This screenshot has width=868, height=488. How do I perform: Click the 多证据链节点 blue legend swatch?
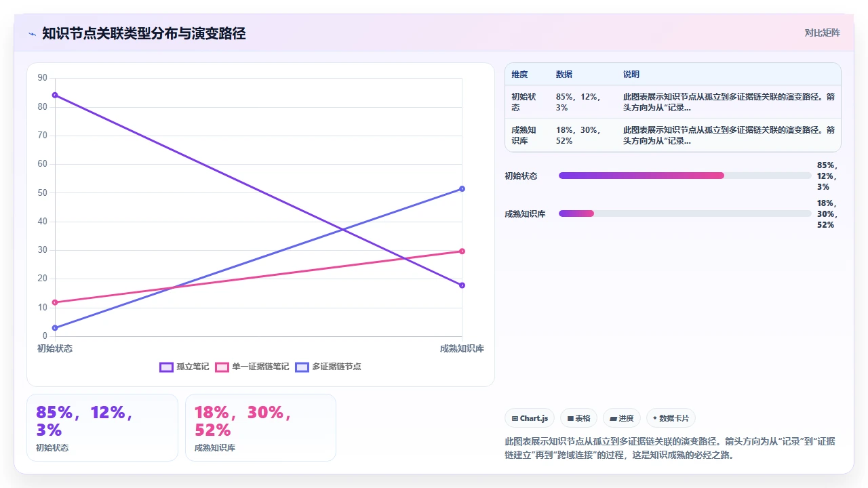coord(302,367)
